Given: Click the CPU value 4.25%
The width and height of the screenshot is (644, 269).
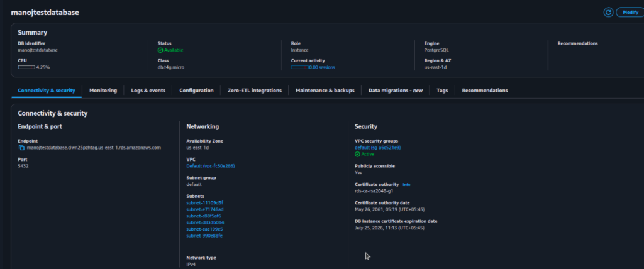Looking at the screenshot, I should (x=43, y=67).
